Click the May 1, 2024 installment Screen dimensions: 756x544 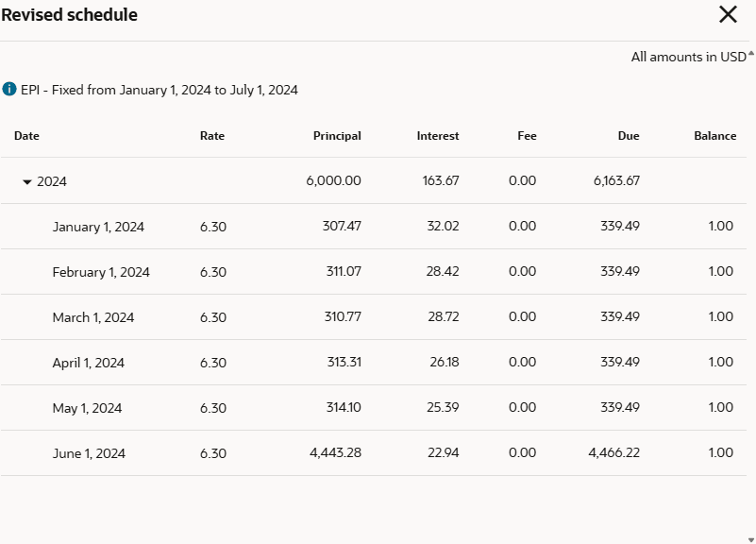click(x=87, y=408)
